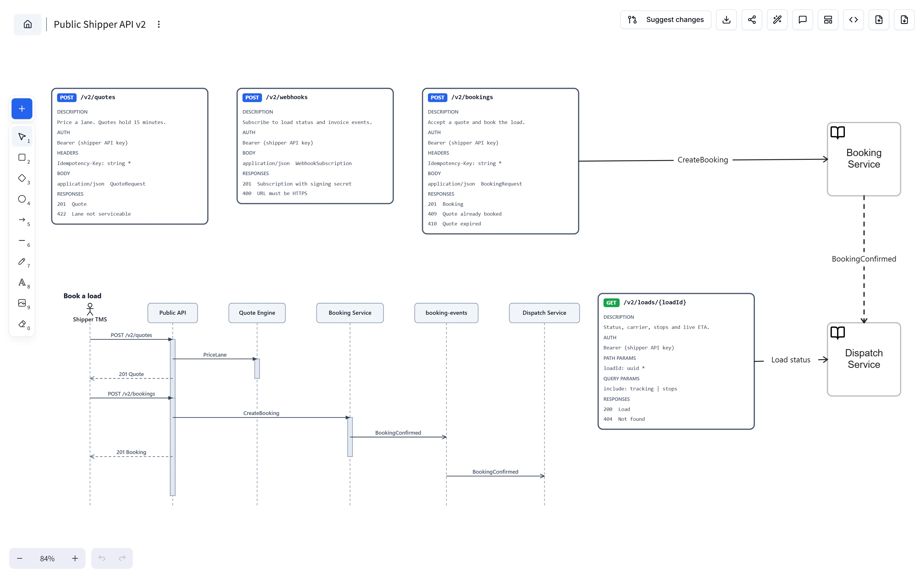Image resolution: width=924 pixels, height=578 pixels.
Task: Click the Public API lifeline header
Action: click(173, 313)
